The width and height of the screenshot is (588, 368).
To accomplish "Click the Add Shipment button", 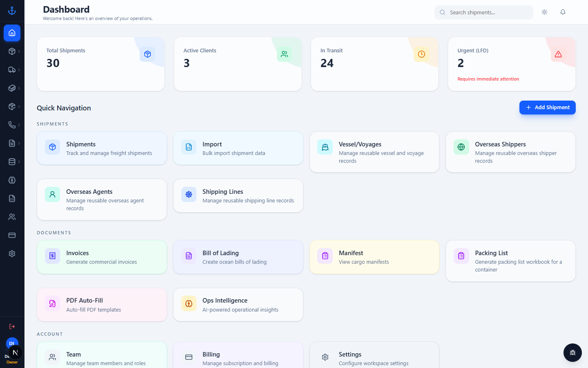I will pos(547,108).
